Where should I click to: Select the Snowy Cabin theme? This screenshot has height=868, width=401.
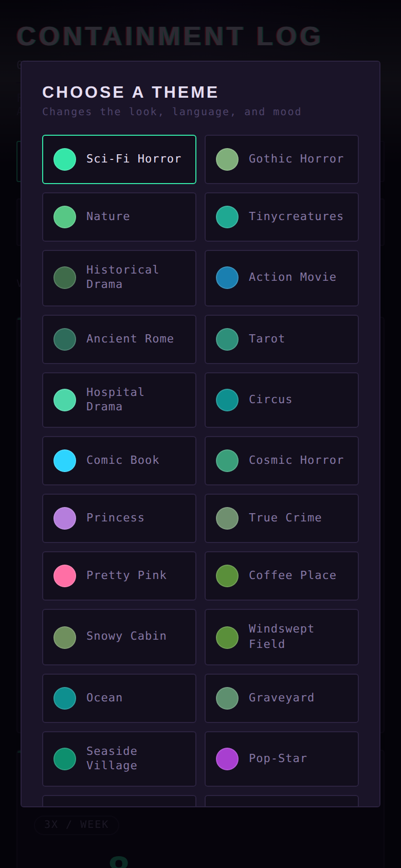(119, 637)
